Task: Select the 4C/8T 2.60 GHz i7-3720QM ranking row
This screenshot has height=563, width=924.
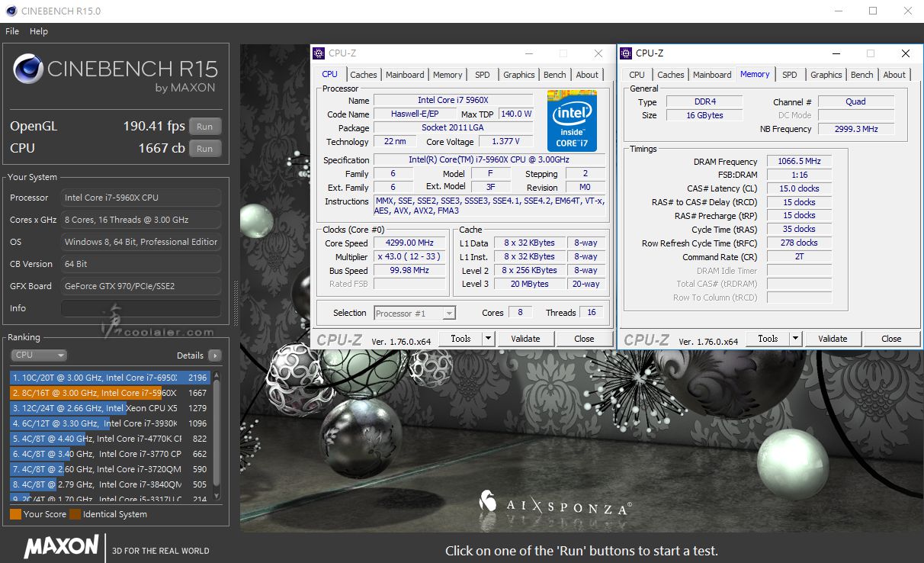Action: [x=110, y=469]
